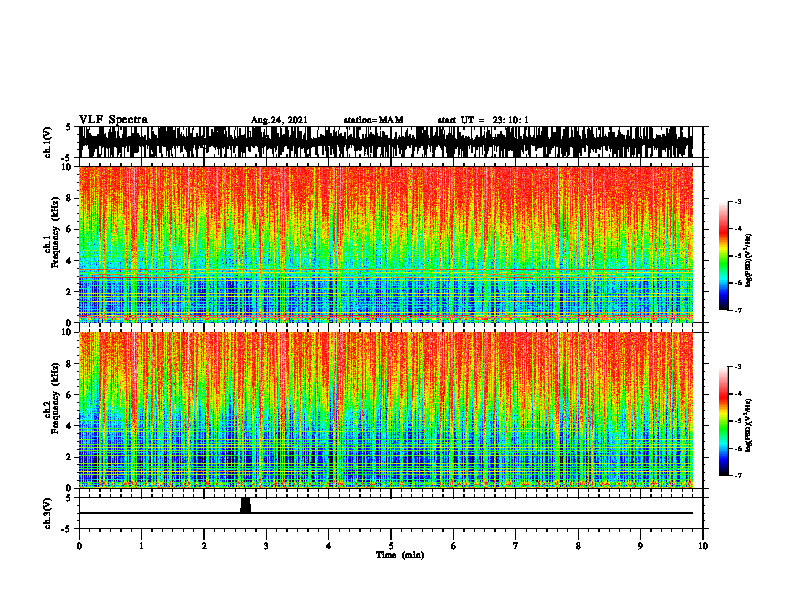Screen dimensions: 792x612
Task: Click the ch.2 colorbar "log(PSD)" units label
Action: click(x=748, y=426)
